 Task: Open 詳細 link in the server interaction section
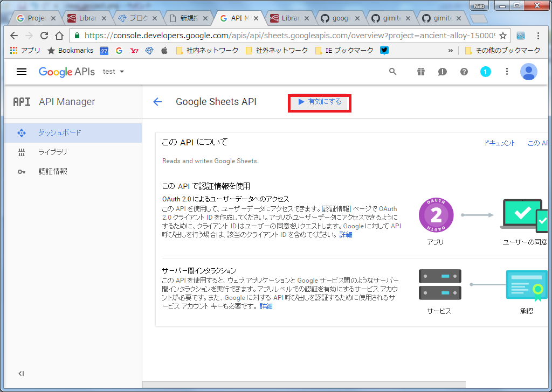pyautogui.click(x=266, y=306)
